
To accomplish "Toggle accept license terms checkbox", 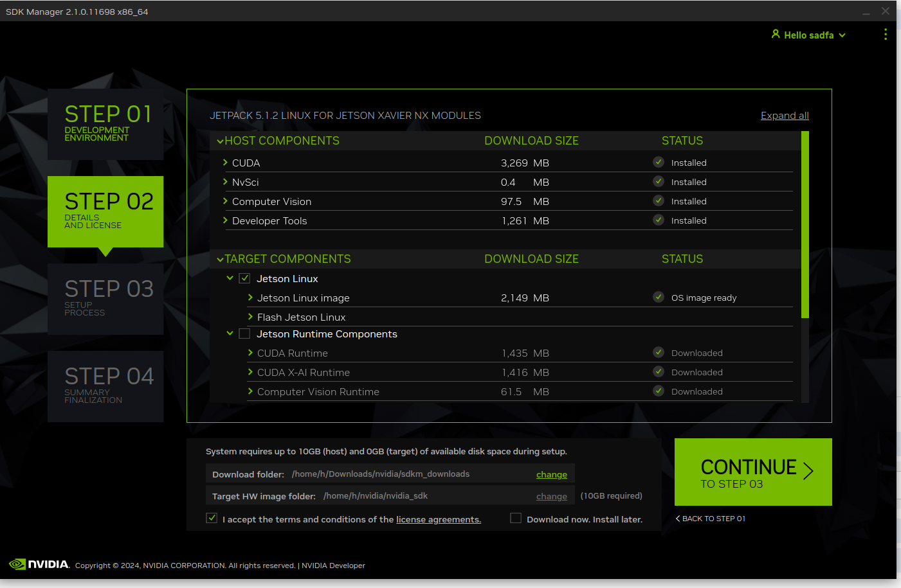I will 212,518.
